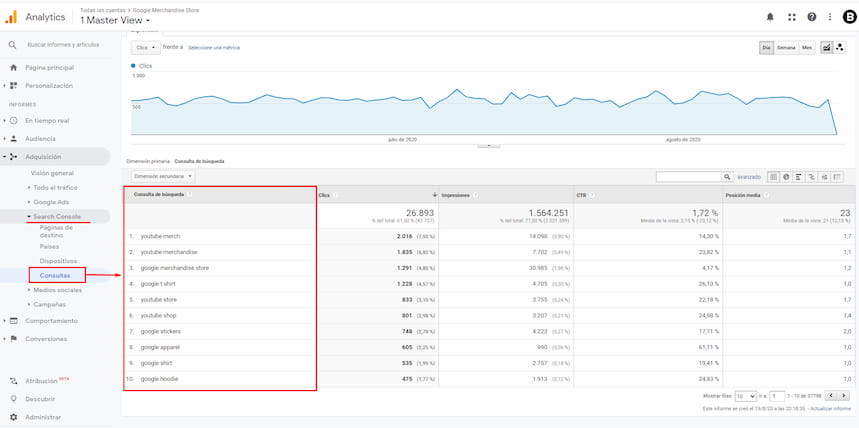The width and height of the screenshot is (859, 428).
Task: Open Página principal in sidebar
Action: point(49,68)
